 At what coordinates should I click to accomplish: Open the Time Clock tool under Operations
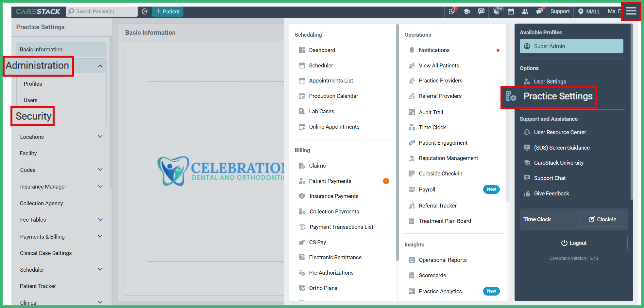point(432,127)
